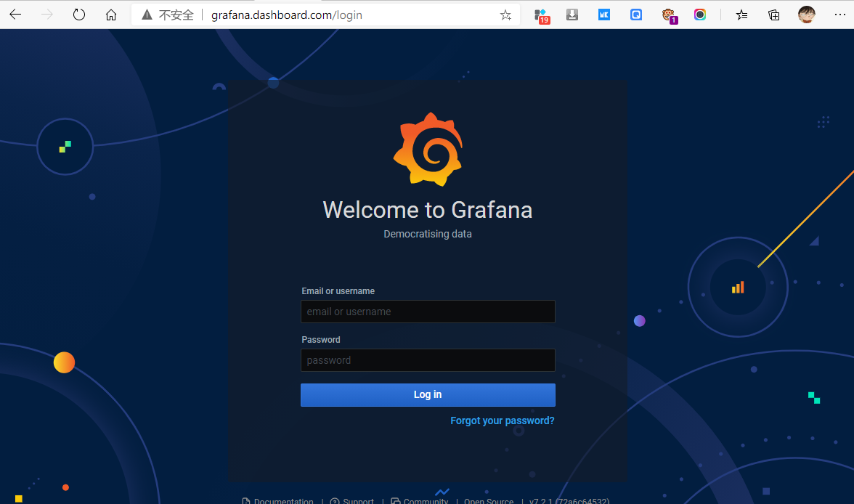
Task: Open the colorful circle extension icon
Action: pyautogui.click(x=700, y=15)
